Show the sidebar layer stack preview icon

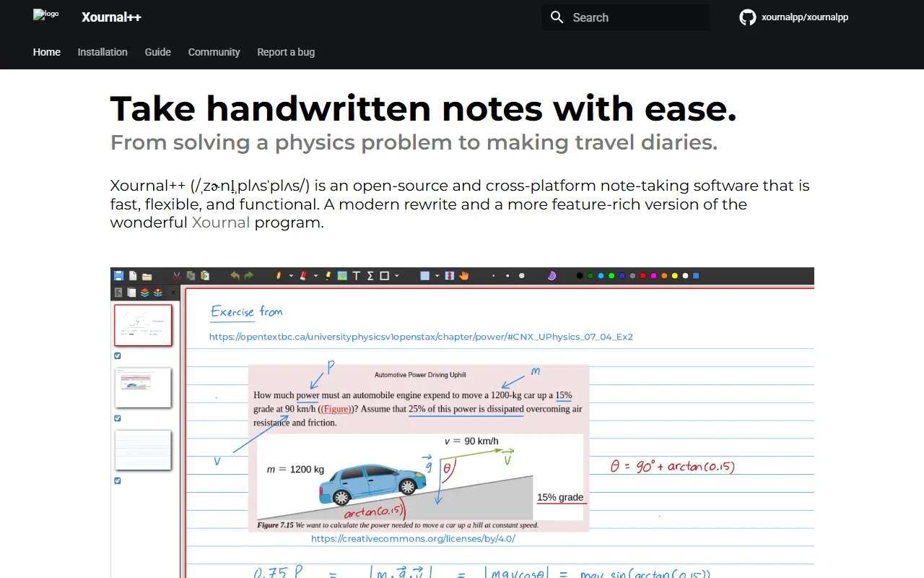pyautogui.click(x=144, y=293)
